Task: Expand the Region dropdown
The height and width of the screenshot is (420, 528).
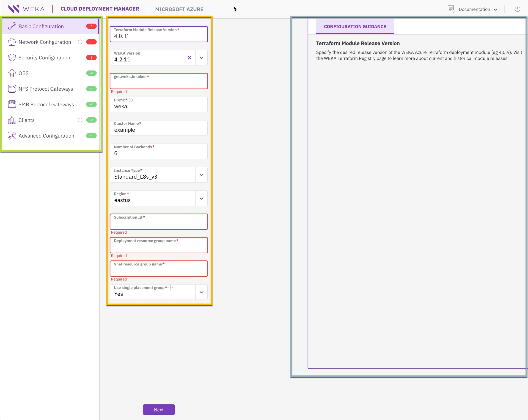Action: tap(201, 199)
